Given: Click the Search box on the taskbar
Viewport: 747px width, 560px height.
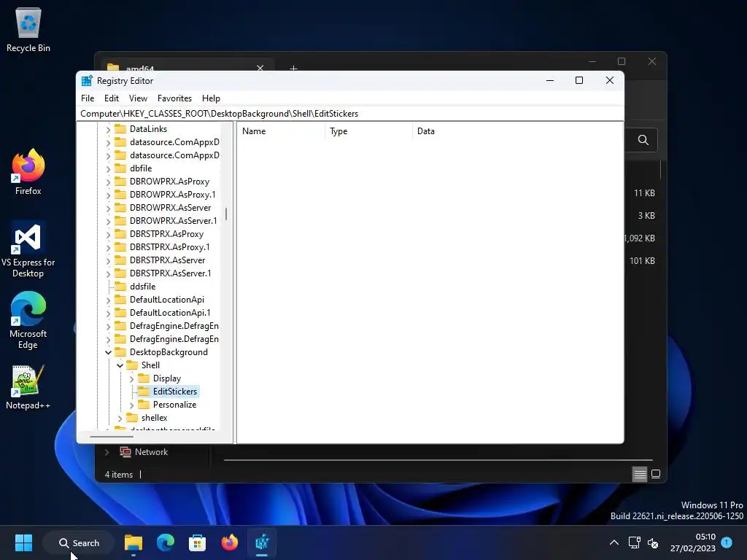Looking at the screenshot, I should tap(79, 542).
